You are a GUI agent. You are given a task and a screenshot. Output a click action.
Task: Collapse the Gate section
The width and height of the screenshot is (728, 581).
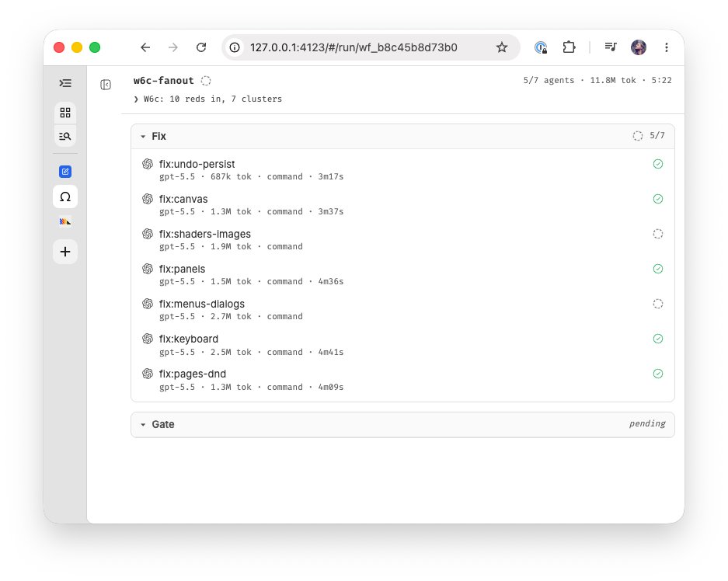[x=143, y=425]
